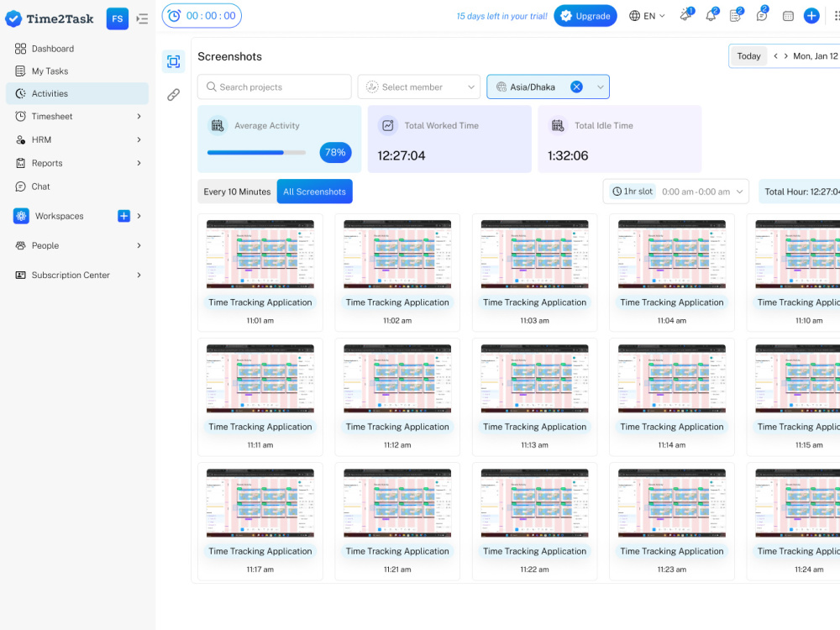
Task: Click Time Tracking Application label at 11:13 am
Action: point(534,427)
